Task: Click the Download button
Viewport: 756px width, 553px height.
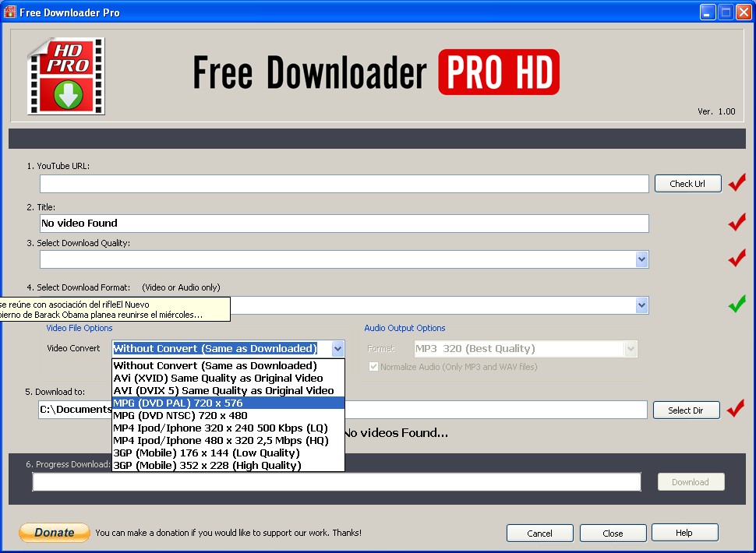Action: pyautogui.click(x=691, y=482)
